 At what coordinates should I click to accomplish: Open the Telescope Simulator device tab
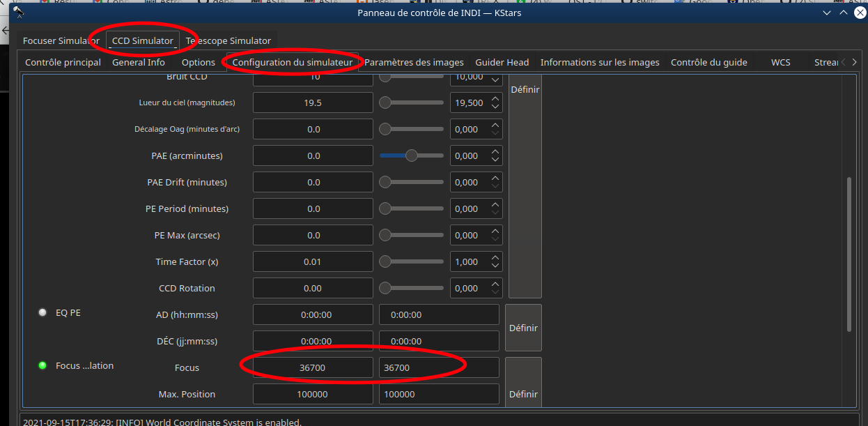pyautogui.click(x=228, y=40)
